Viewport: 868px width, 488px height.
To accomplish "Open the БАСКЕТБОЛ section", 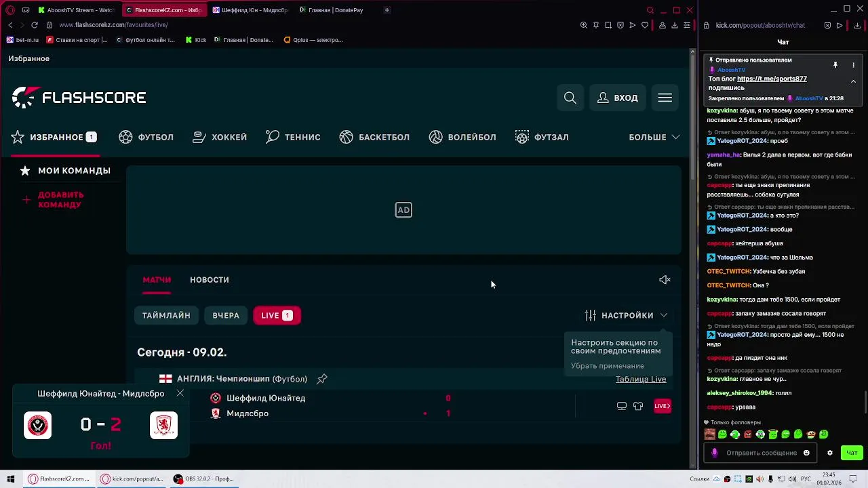I will (x=374, y=137).
